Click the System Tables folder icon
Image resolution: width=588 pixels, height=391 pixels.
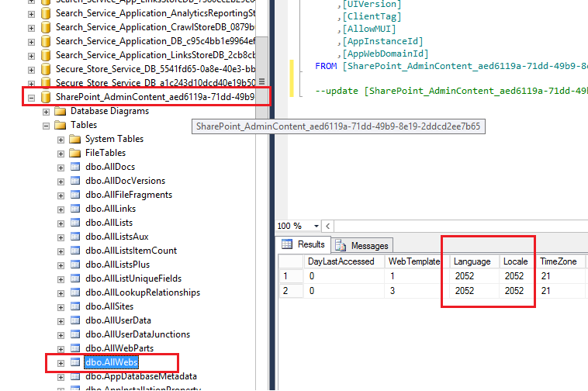click(x=75, y=139)
